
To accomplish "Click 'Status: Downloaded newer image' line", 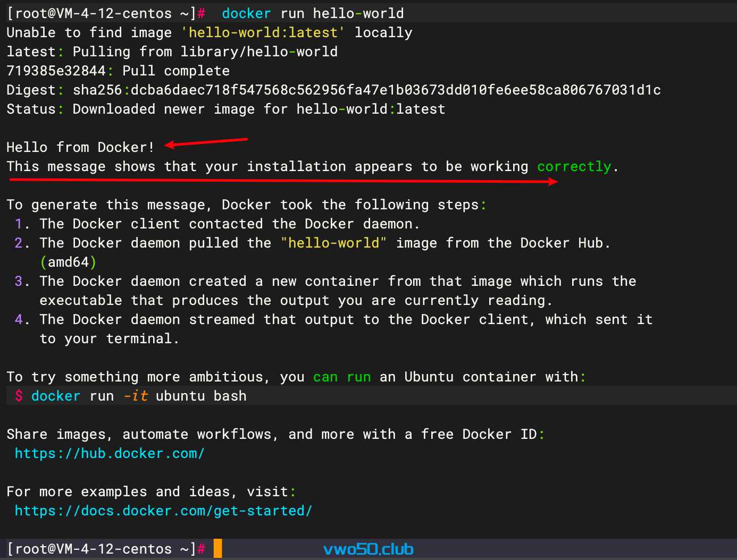I will coord(226,109).
